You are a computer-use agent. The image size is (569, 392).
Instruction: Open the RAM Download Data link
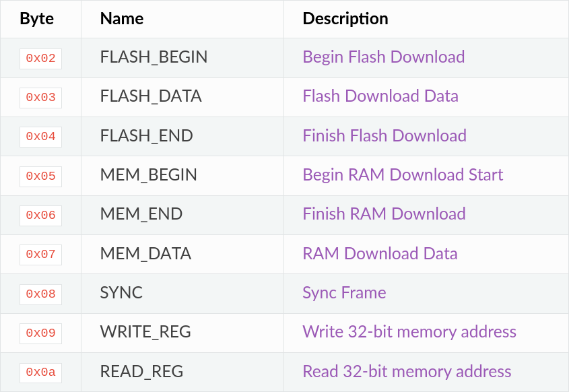tap(380, 254)
